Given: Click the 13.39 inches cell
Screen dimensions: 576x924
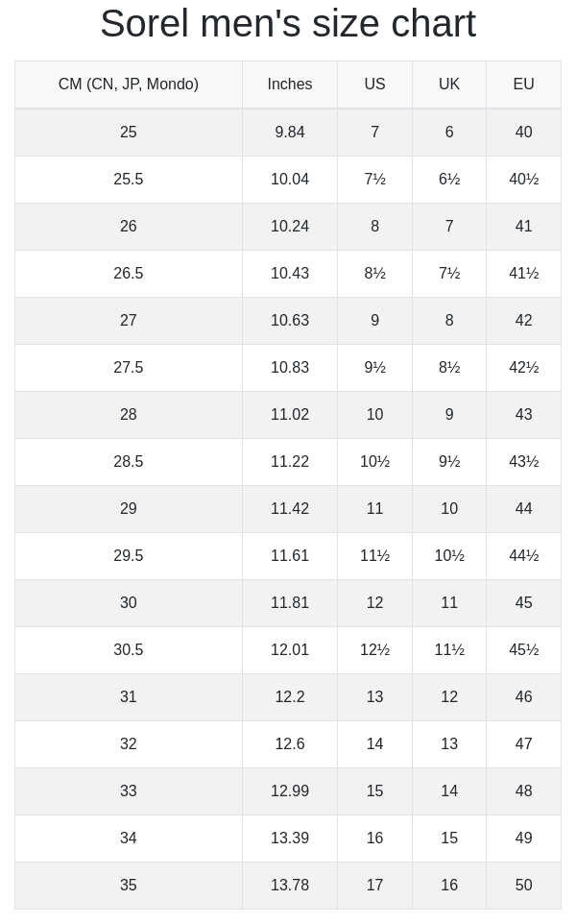Looking at the screenshot, I should coord(290,839).
